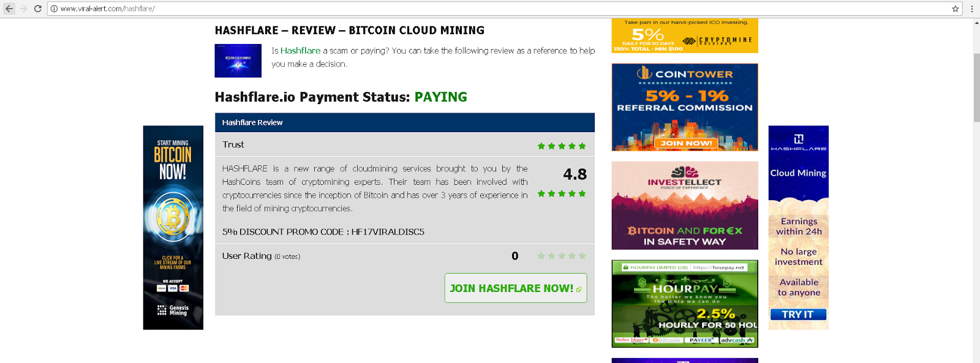Click the browser back arrow
This screenshot has height=363, width=980.
(x=9, y=9)
